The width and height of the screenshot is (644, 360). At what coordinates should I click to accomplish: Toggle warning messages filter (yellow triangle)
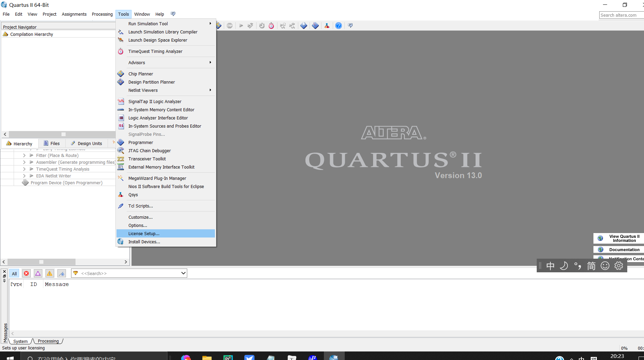pos(50,273)
